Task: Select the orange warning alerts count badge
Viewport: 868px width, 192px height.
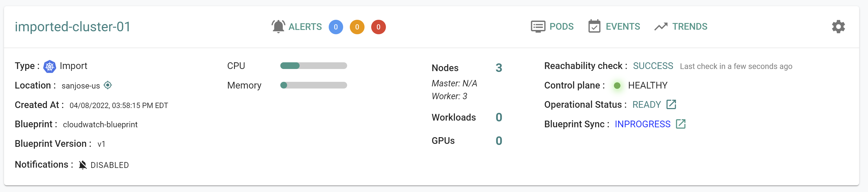Action: (357, 27)
